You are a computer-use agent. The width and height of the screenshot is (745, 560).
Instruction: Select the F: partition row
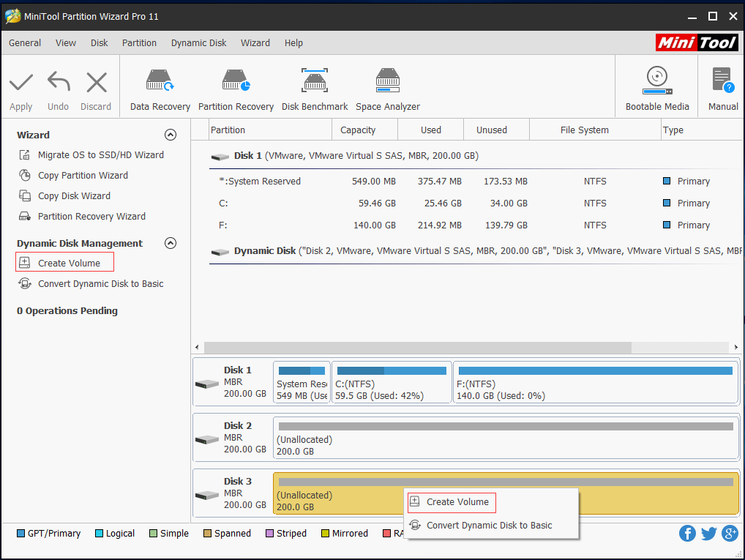pos(473,225)
